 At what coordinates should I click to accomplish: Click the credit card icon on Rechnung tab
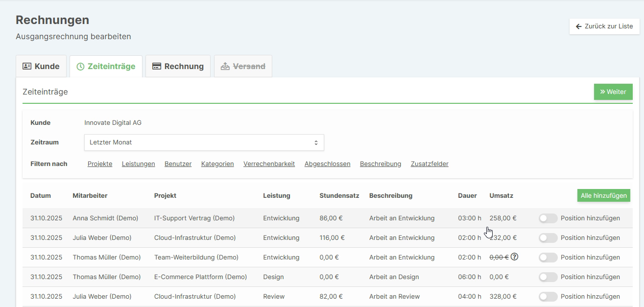point(157,66)
